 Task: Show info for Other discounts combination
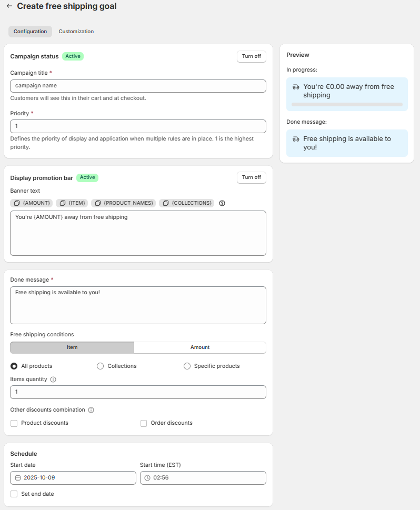[x=91, y=410]
